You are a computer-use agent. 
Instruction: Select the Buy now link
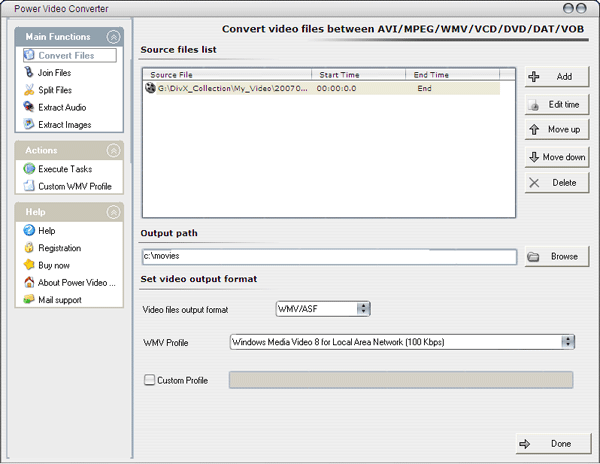(x=54, y=265)
